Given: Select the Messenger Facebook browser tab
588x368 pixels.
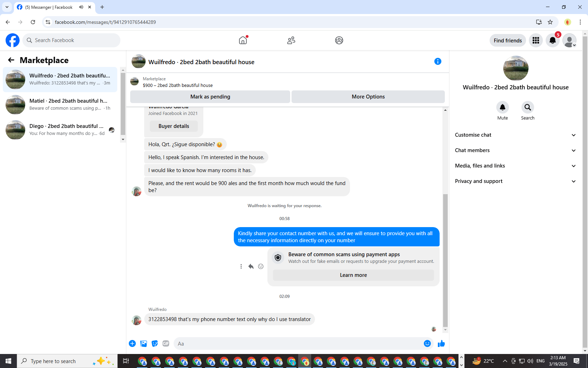Looking at the screenshot, I should pos(54,7).
